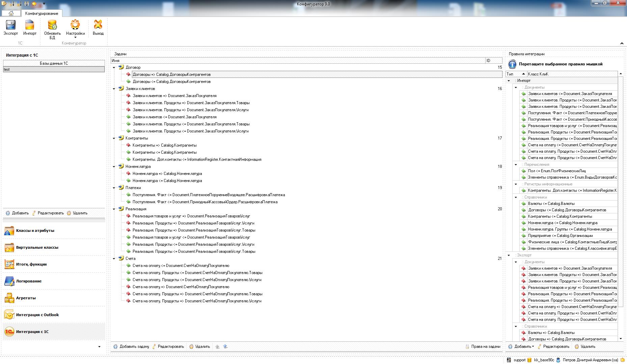Open the navigation pane overflow arrow
Image resolution: width=627 pixels, height=364 pixels.
[x=99, y=347]
